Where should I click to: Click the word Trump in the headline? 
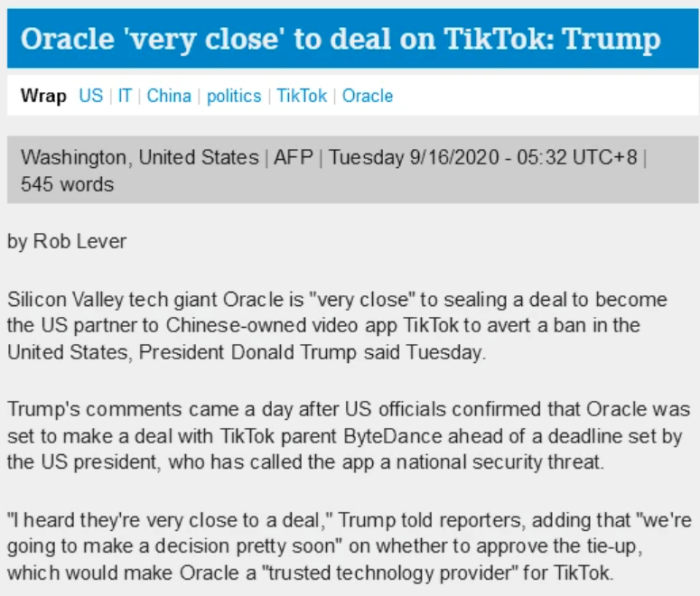point(611,40)
